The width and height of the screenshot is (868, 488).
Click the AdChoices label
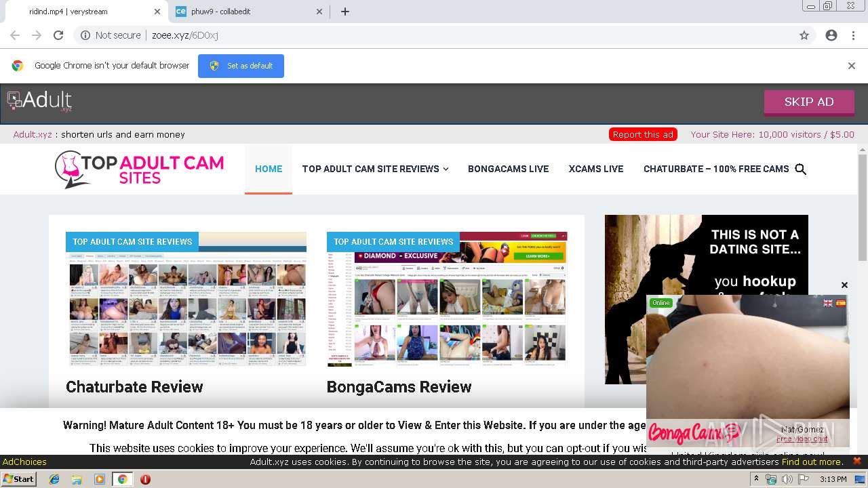[x=24, y=462]
